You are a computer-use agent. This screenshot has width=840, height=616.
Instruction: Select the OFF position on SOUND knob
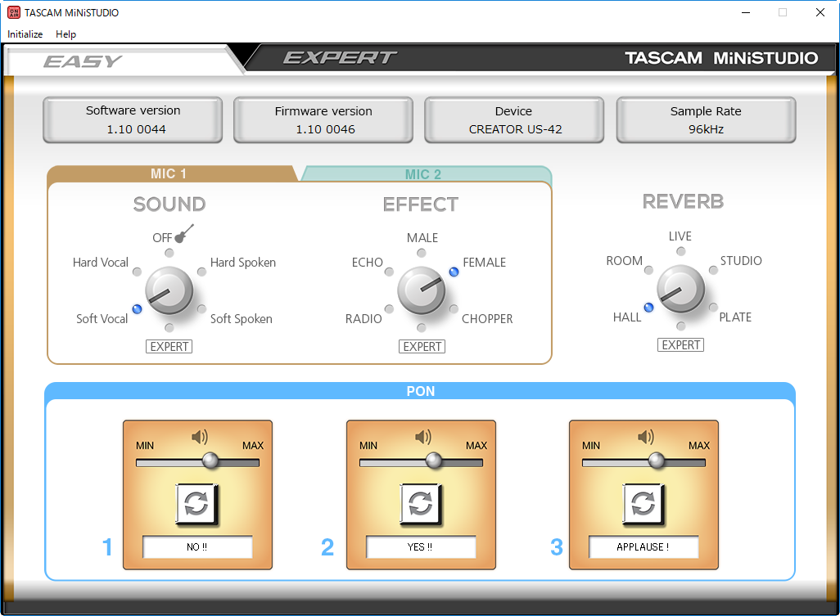pos(169,253)
